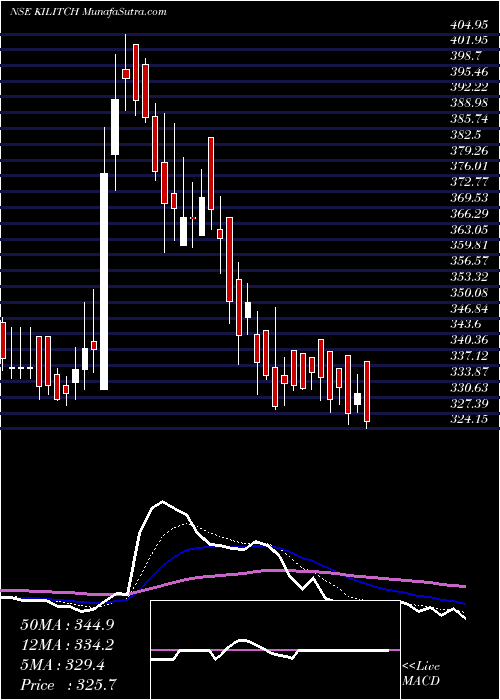500x700 pixels.
Task: Click the 392.22 price axis label
Action: point(470,87)
